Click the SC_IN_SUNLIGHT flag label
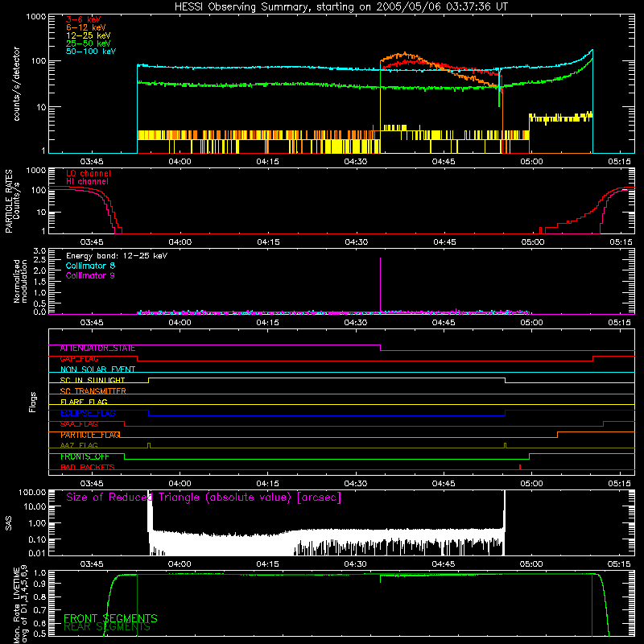The width and height of the screenshot is (644, 644). 93,380
